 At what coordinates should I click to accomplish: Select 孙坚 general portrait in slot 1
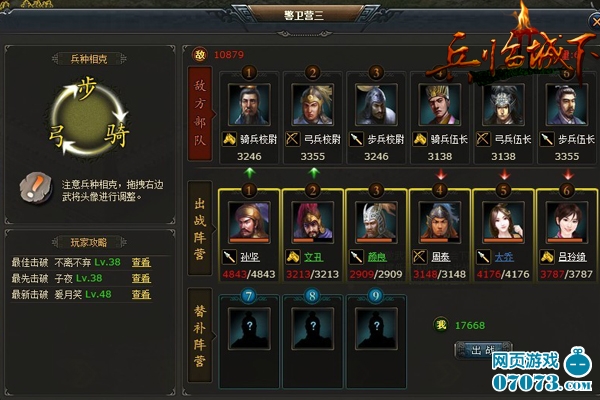(x=249, y=223)
